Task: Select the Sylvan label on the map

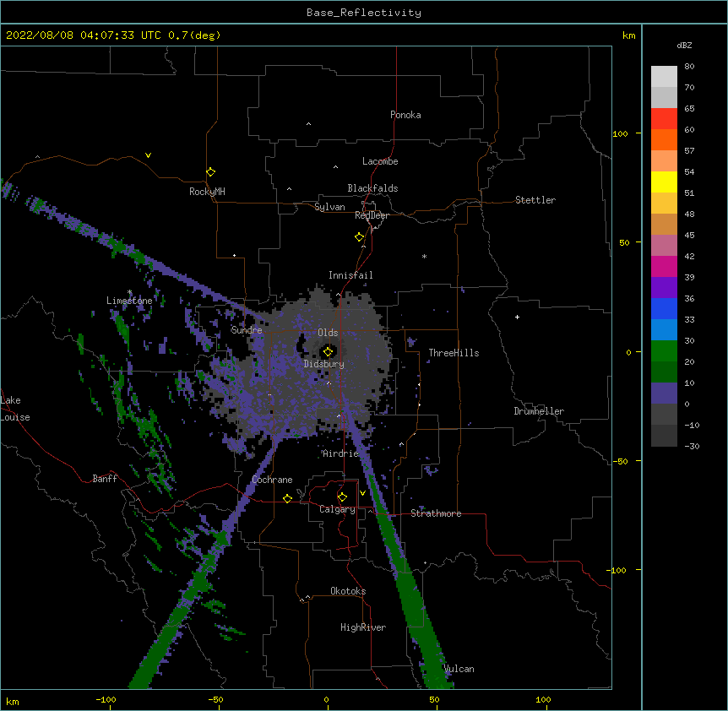Action: (x=329, y=207)
